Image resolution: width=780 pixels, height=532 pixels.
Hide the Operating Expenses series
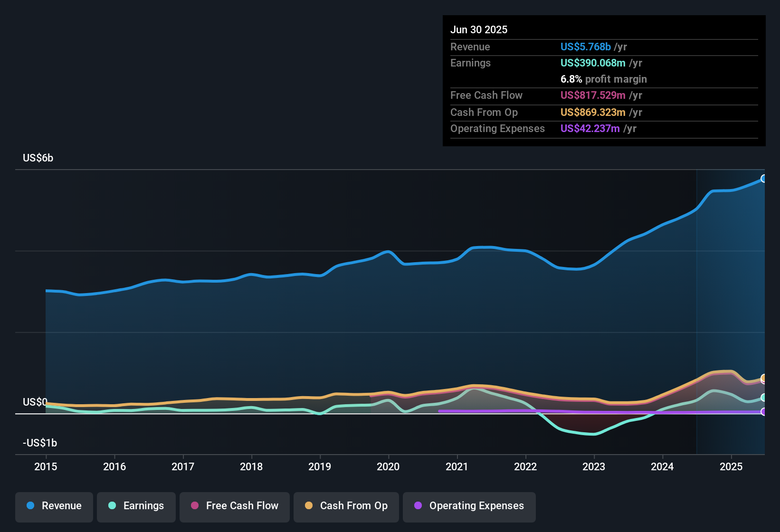469,506
